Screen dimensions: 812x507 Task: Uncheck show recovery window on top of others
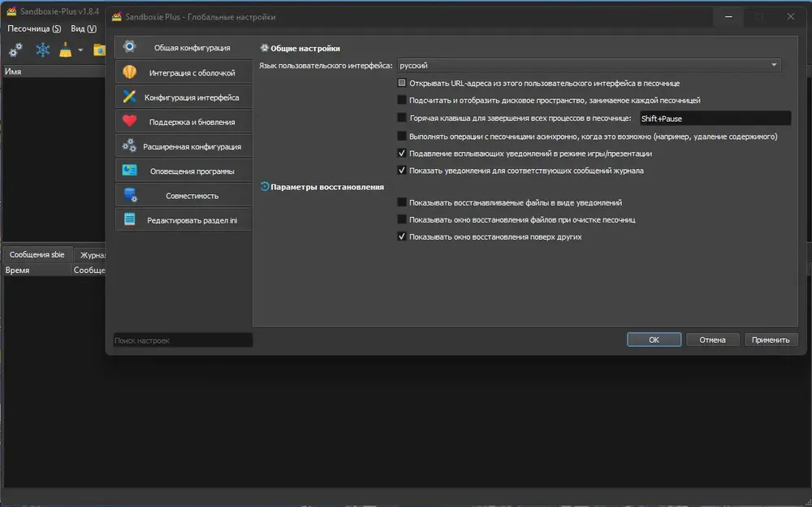click(x=402, y=236)
